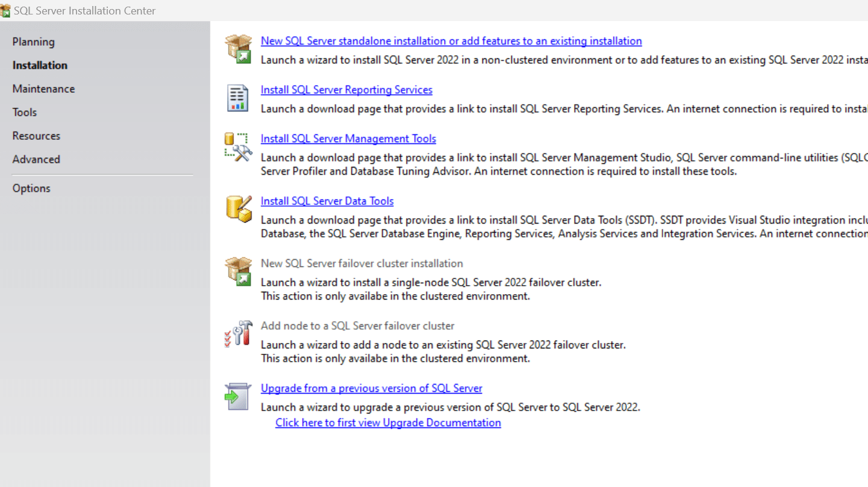Image resolution: width=868 pixels, height=487 pixels.
Task: Click the Management Tools wrench icon
Action: pos(238,146)
